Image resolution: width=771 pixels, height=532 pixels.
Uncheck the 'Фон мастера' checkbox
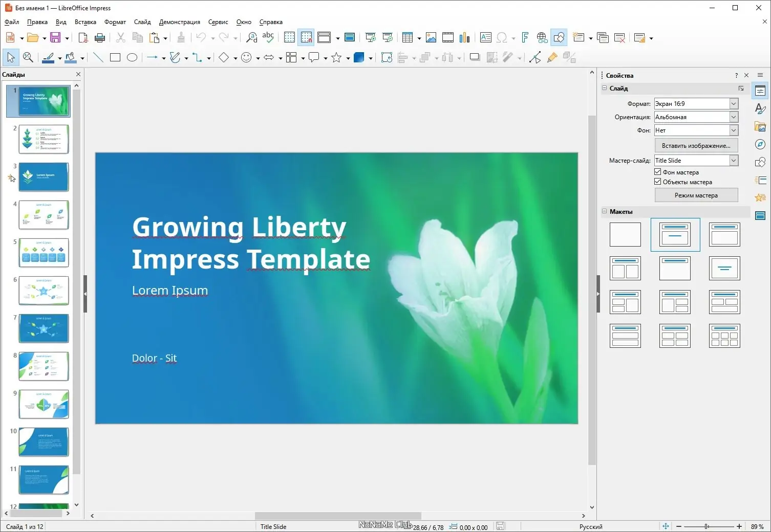click(658, 172)
